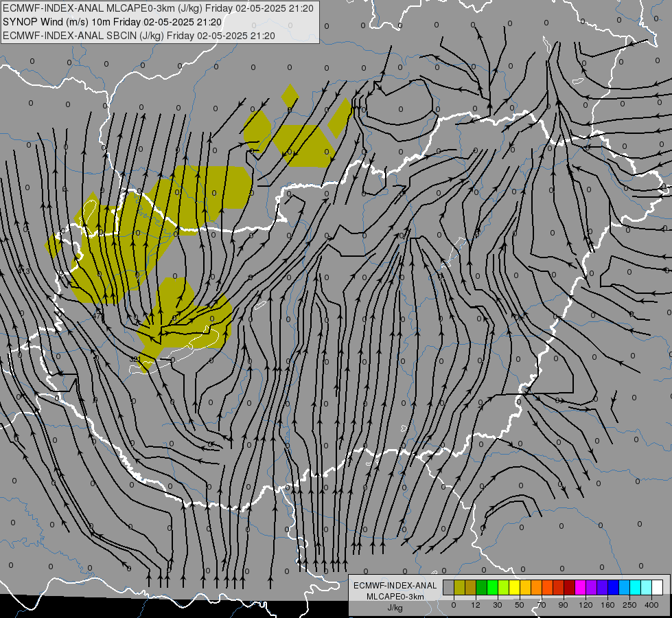Click the legend scale value '90'

[x=563, y=605]
